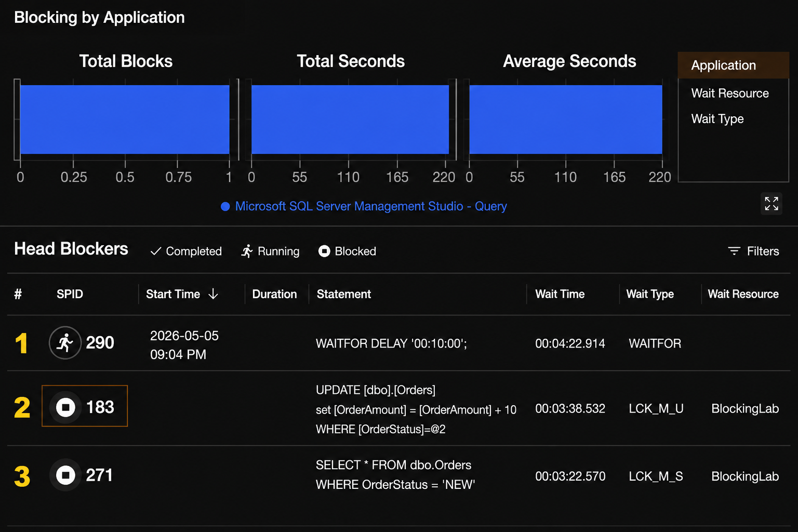Click the running status icon for SPID 290

[x=65, y=343]
